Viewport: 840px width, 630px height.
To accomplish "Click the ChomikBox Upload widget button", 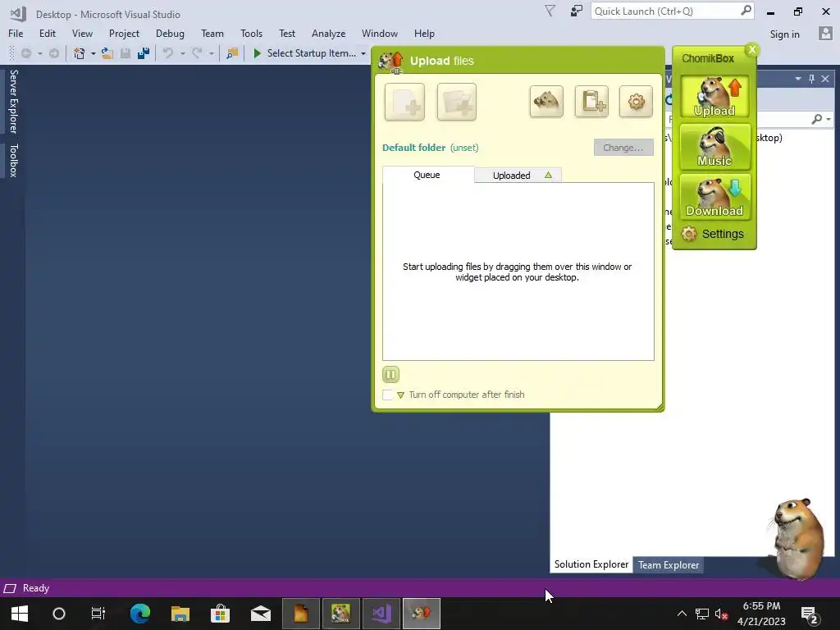I will point(714,97).
